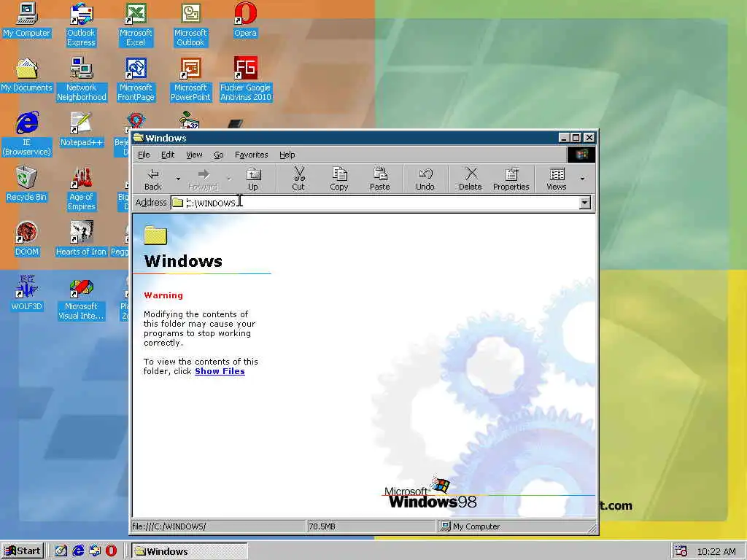Select Microsoft Outlook desktop shortcut

(190, 25)
